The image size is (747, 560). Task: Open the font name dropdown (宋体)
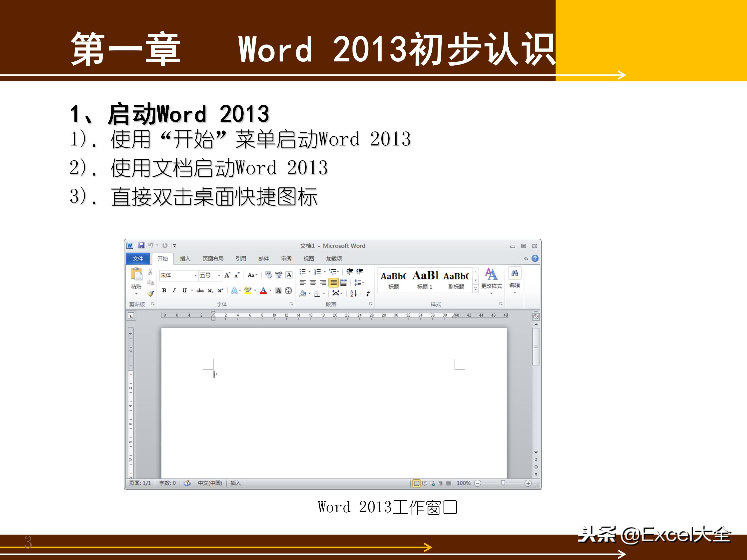click(196, 275)
